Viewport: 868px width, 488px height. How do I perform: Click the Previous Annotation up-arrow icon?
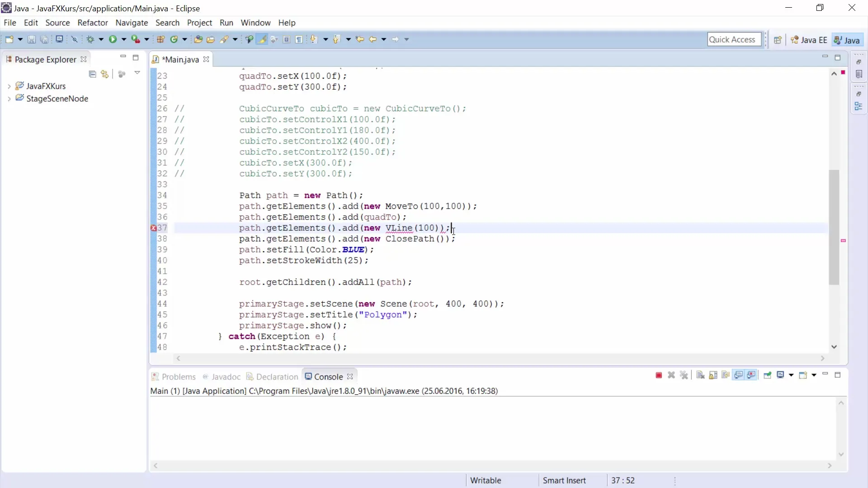coord(336,39)
